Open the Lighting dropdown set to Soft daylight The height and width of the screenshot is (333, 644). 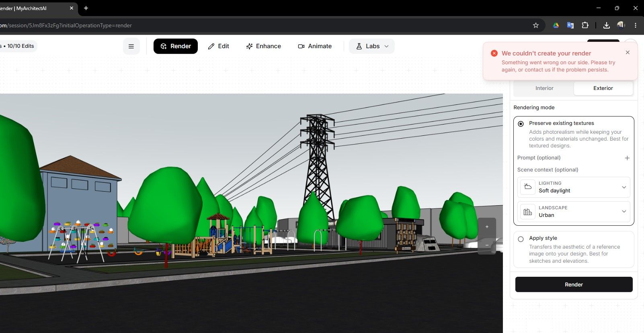[x=574, y=187]
